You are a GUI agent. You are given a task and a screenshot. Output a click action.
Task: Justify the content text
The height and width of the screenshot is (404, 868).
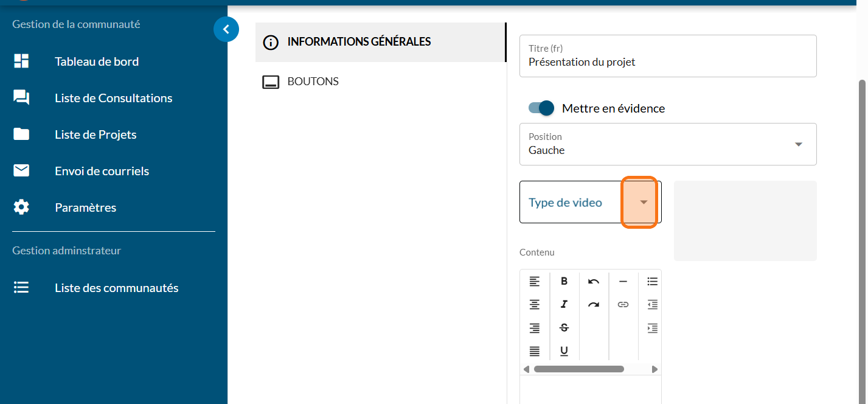click(534, 351)
